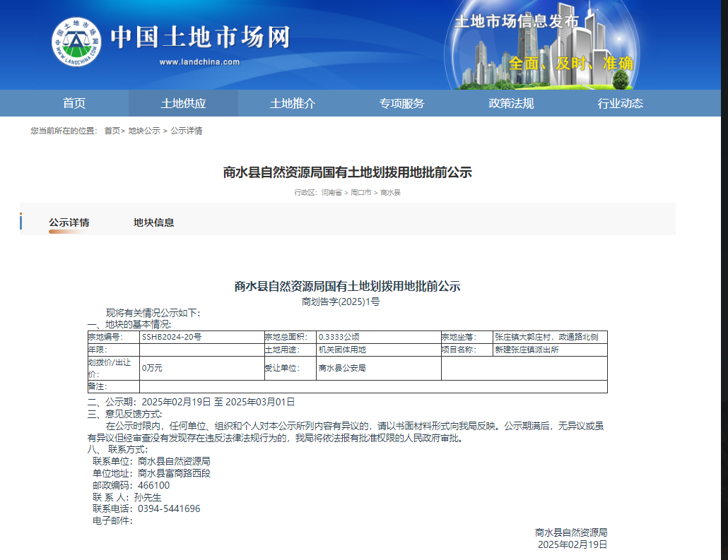Click the 中国土地市场网 site title
Image resolution: width=728 pixels, height=560 pixels.
point(200,37)
